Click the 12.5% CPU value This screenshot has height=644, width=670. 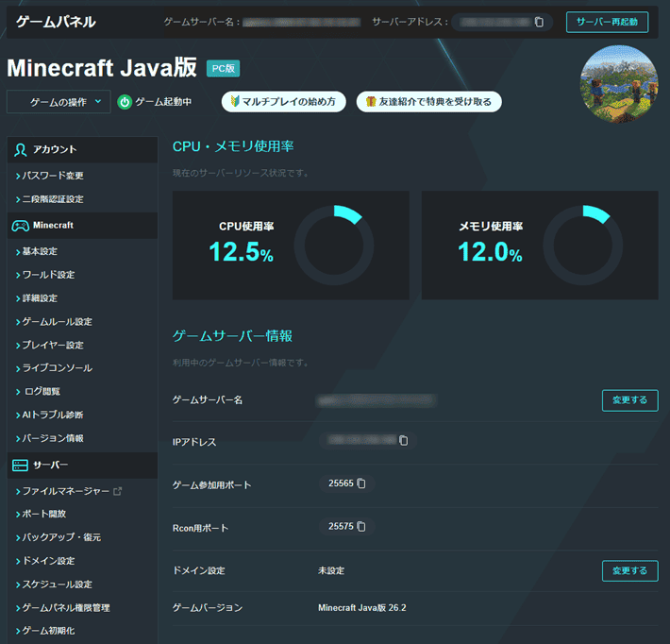pos(241,251)
